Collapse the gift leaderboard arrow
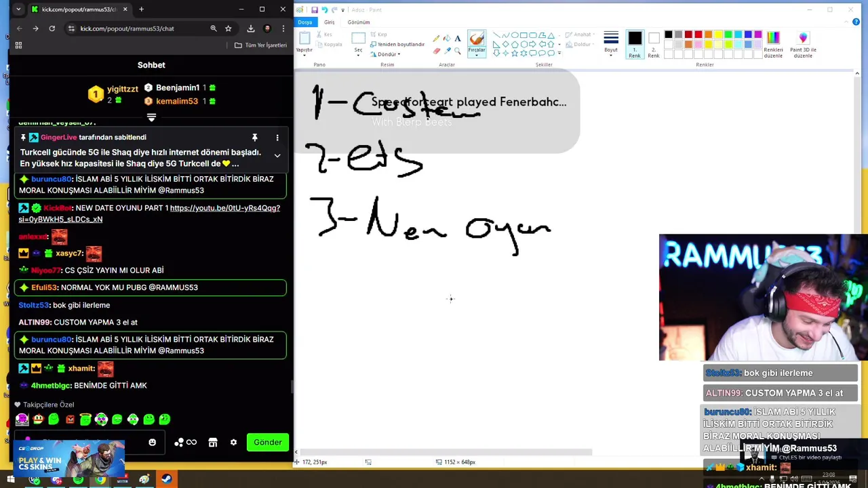 pyautogui.click(x=151, y=117)
